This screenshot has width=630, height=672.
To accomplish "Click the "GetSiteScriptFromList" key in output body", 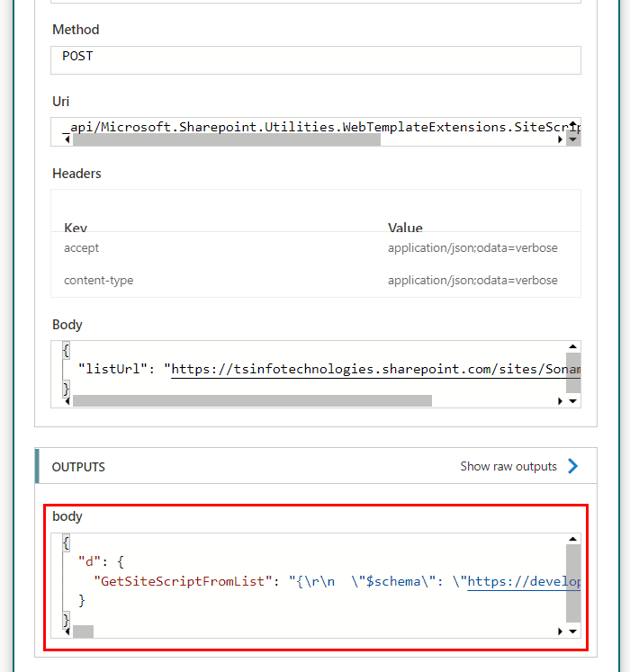I will 183,581.
